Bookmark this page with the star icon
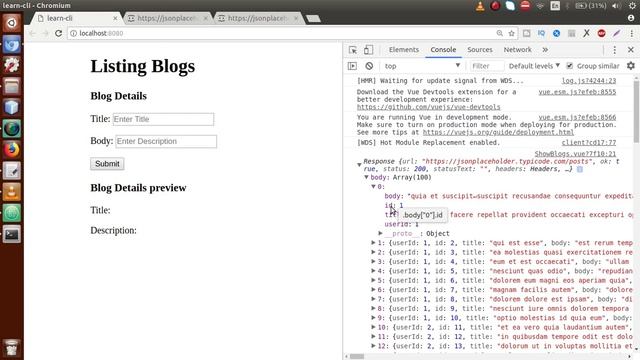640x360 pixels. 511,33
